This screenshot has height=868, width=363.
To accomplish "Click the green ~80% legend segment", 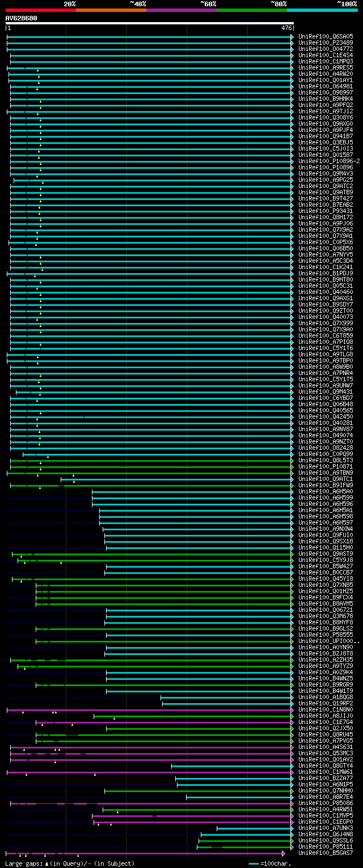I will point(251,10).
